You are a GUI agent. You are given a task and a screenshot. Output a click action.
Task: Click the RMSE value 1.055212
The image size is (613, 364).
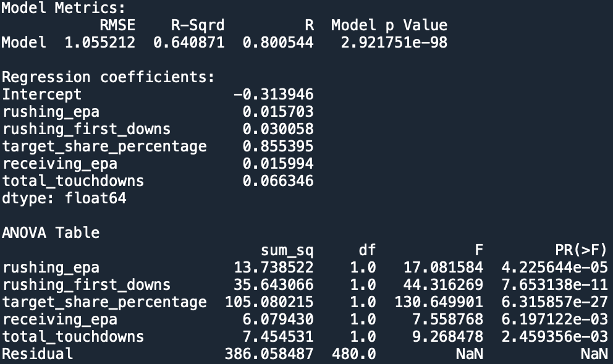[100, 43]
